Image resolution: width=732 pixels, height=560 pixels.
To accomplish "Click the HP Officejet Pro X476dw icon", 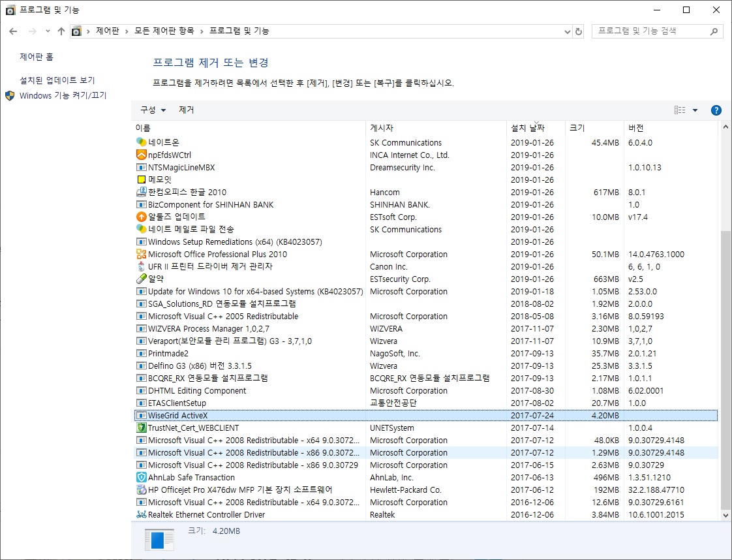I will click(x=141, y=490).
